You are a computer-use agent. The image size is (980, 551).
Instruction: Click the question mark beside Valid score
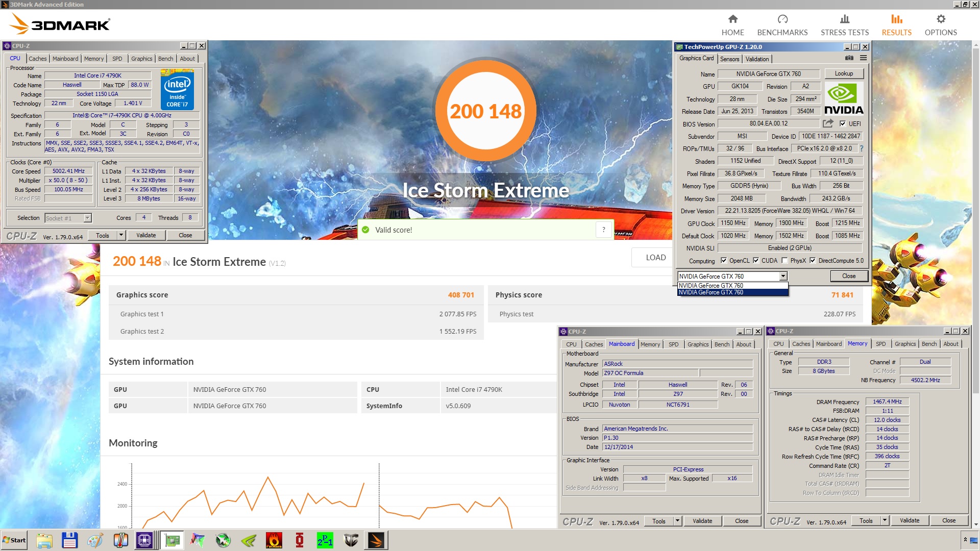(603, 230)
